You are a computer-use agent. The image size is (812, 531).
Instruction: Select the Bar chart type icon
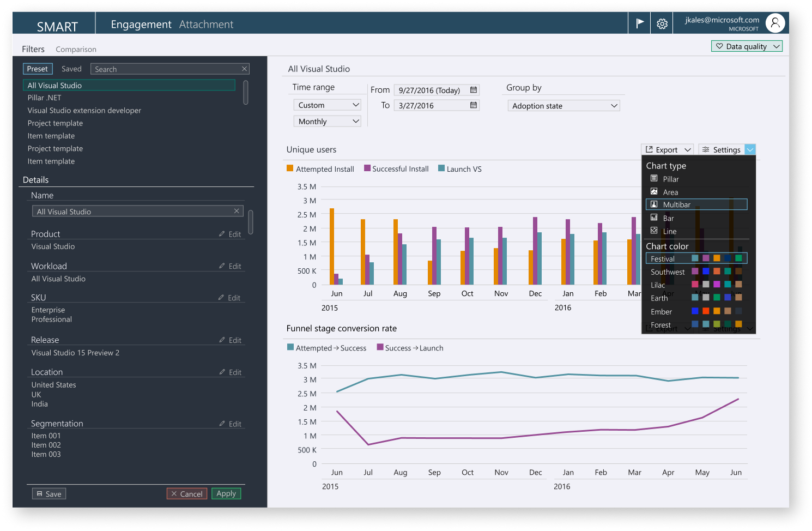point(654,218)
